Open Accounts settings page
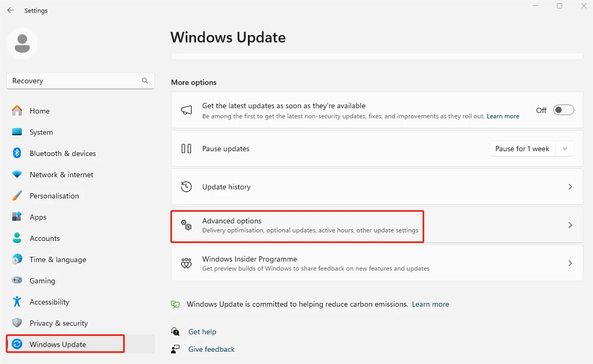This screenshot has height=364, width=593. click(x=81, y=238)
